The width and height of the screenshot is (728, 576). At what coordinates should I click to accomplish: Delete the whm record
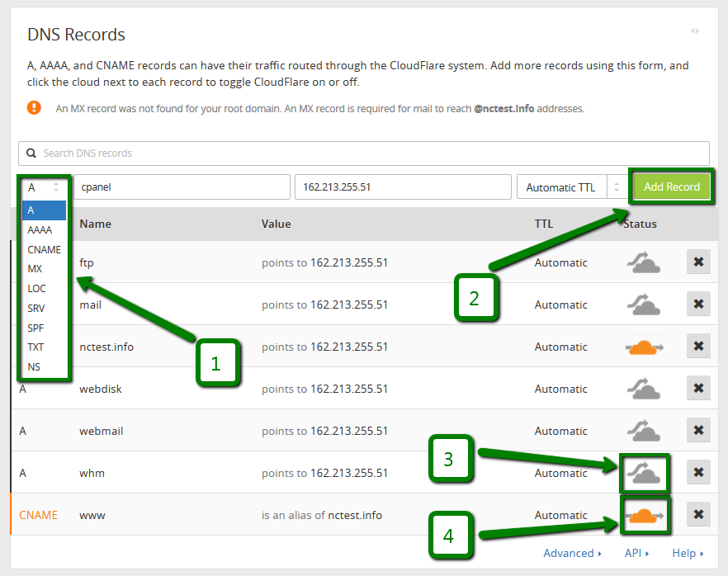698,473
